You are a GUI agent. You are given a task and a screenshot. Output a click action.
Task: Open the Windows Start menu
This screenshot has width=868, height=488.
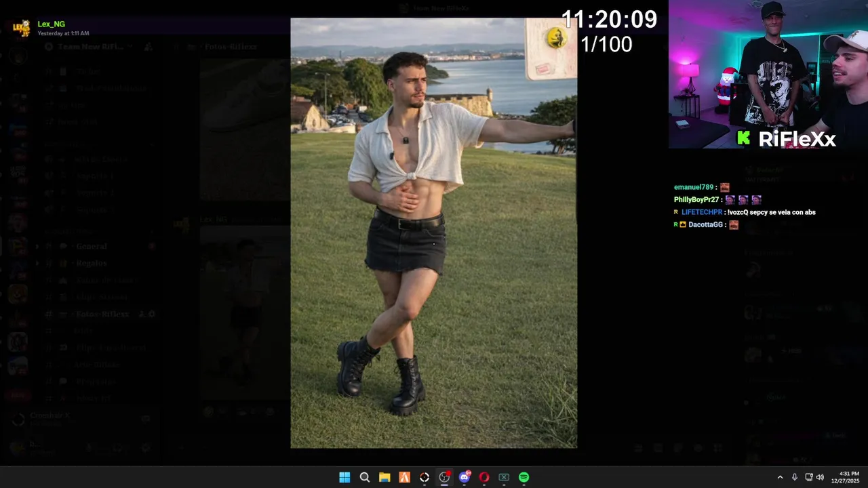pyautogui.click(x=344, y=477)
